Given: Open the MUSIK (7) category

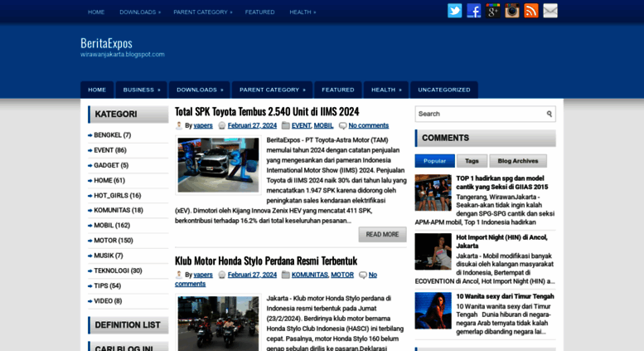Looking at the screenshot, I should (x=109, y=256).
